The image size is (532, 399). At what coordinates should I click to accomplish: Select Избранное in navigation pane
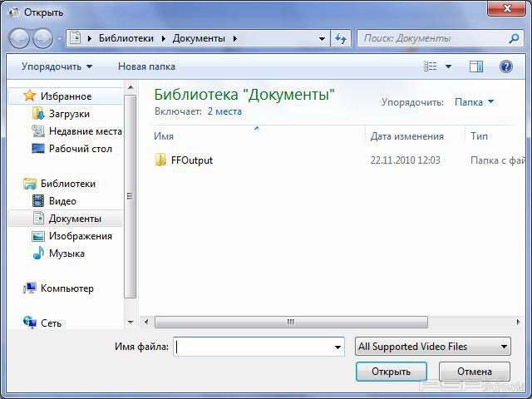66,96
